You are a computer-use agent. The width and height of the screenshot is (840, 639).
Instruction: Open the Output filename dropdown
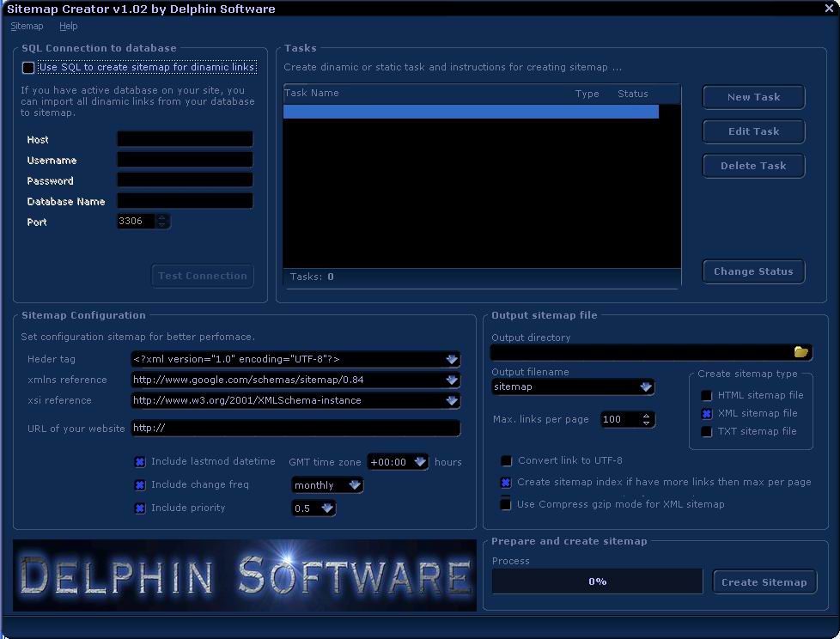coord(646,386)
